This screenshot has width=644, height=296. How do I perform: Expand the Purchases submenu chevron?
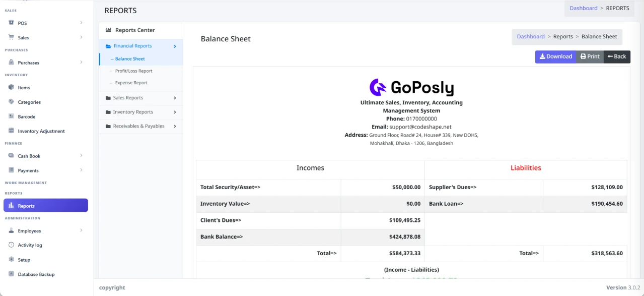tap(81, 63)
